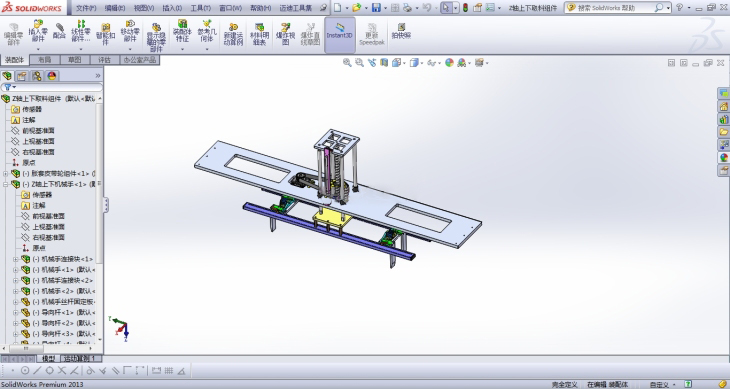Collapse the Z轴上下机械手<1> tree node

[6, 184]
